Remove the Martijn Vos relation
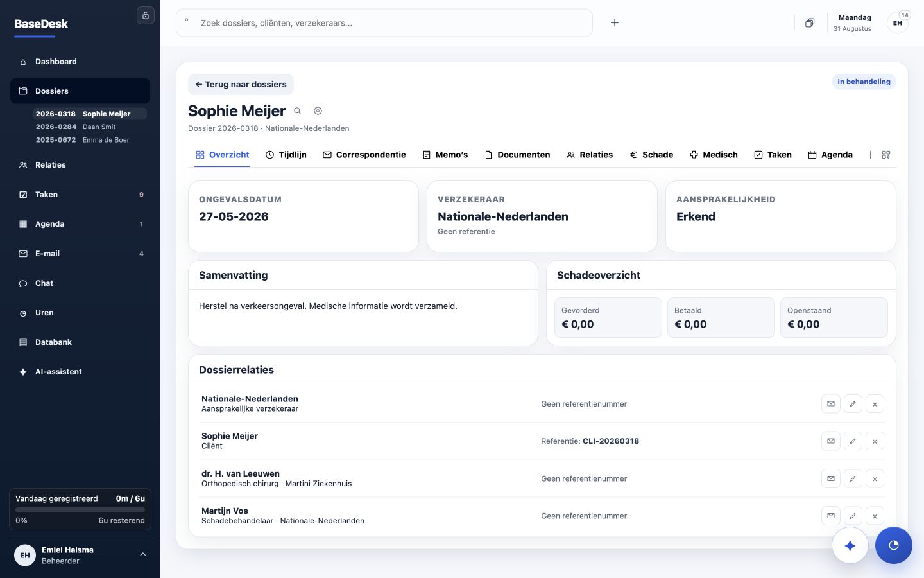Viewport: 924px width, 578px height. tap(875, 516)
